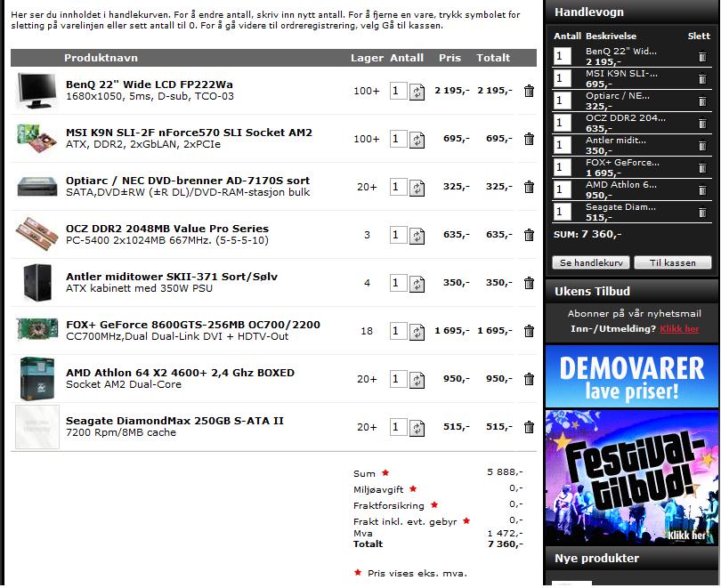Delete Antler miditower row with trash icon
The image size is (721, 588).
pyautogui.click(x=529, y=283)
